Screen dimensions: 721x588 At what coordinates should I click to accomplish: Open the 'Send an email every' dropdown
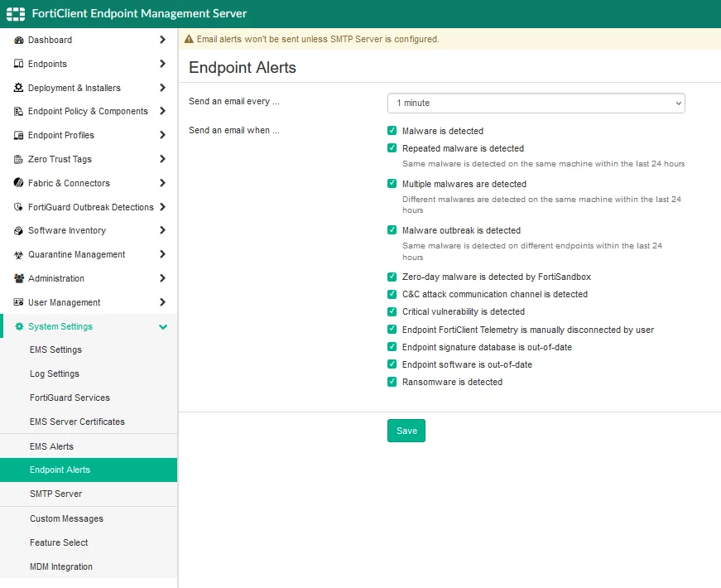pyautogui.click(x=536, y=103)
